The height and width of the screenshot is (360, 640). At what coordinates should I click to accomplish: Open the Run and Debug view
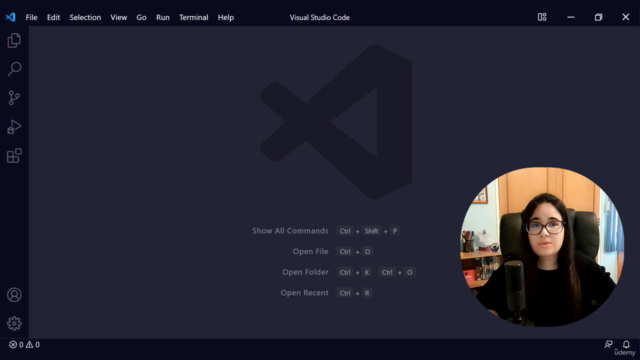(14, 127)
